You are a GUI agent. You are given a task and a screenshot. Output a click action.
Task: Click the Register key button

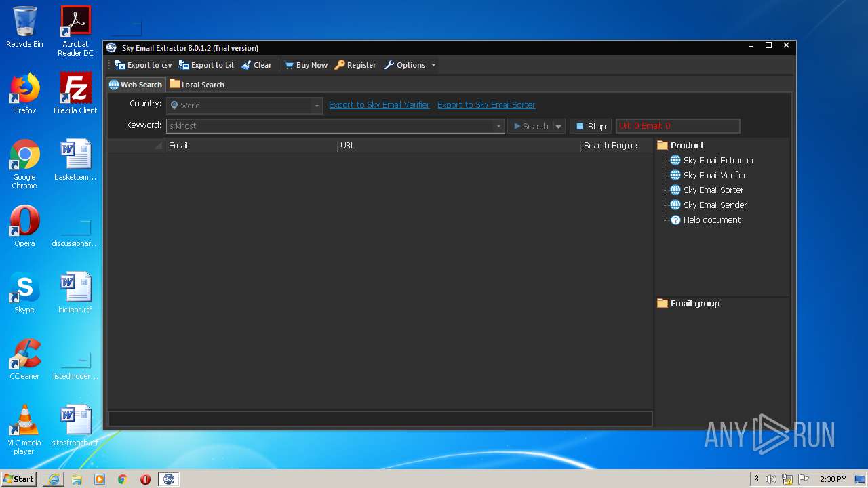[355, 65]
